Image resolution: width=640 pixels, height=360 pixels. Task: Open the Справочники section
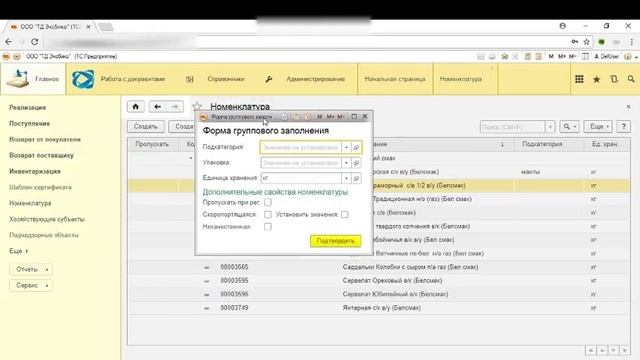(226, 79)
